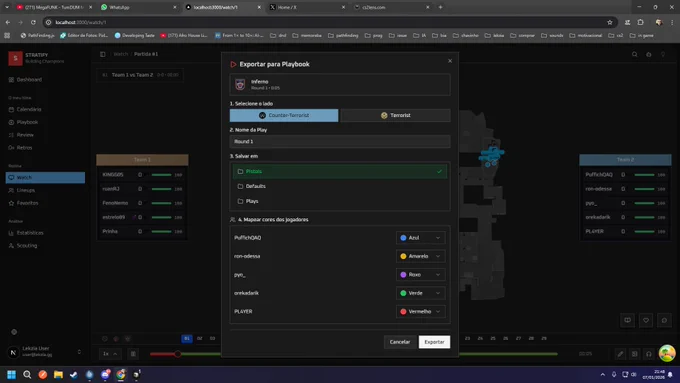Click the heart favorite icon

click(x=646, y=321)
